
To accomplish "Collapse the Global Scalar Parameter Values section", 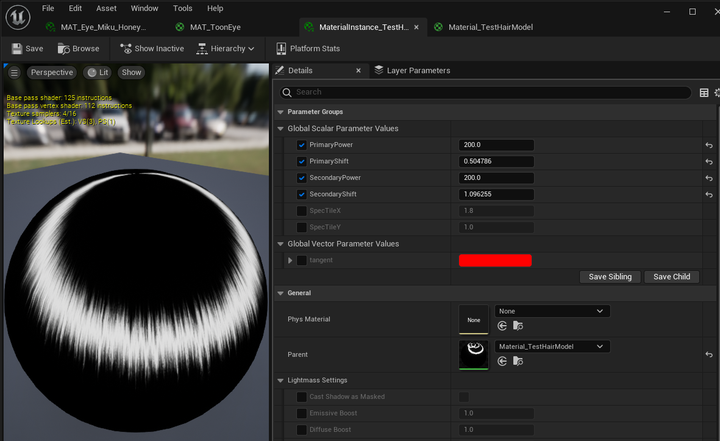I will 280,129.
